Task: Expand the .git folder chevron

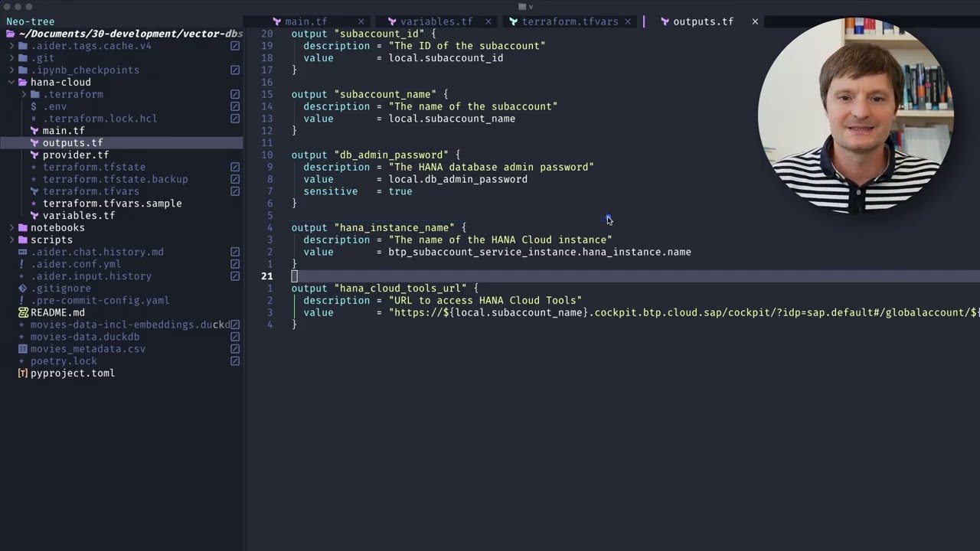Action: point(11,58)
